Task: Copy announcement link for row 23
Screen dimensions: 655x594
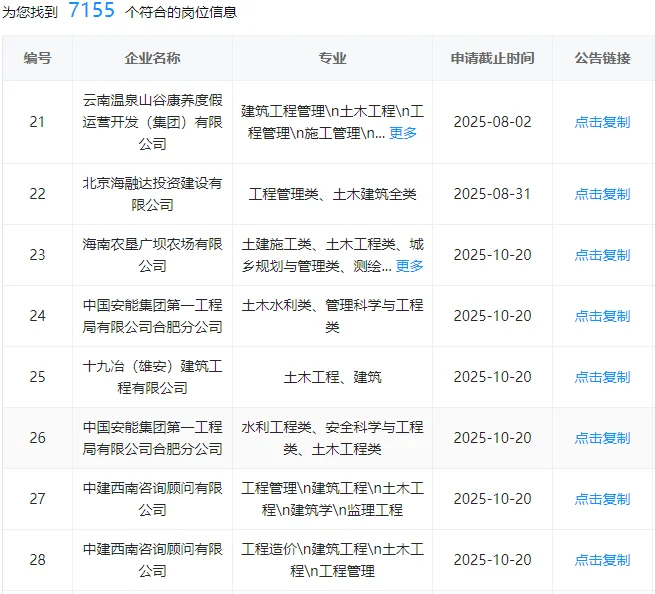Action: 602,255
